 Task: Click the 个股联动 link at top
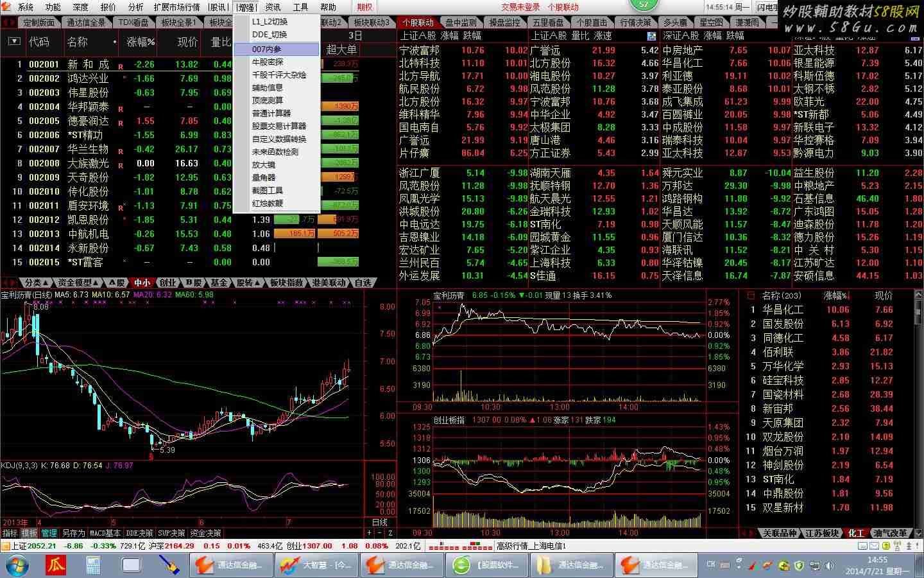(x=563, y=7)
